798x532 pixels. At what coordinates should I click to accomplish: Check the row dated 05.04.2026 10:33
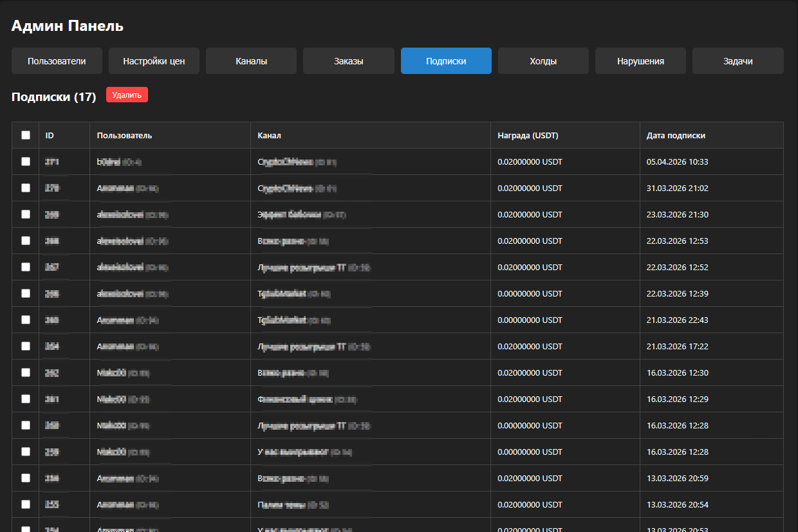(26, 161)
